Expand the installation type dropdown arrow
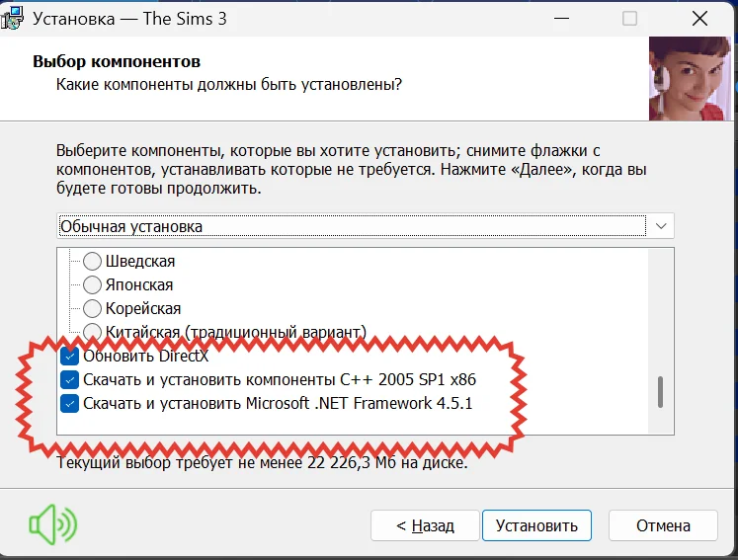Image resolution: width=738 pixels, height=560 pixels. pyautogui.click(x=661, y=226)
